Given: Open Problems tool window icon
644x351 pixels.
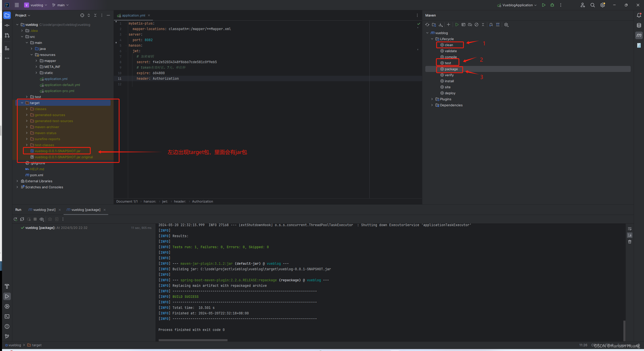Looking at the screenshot, I should [7, 326].
